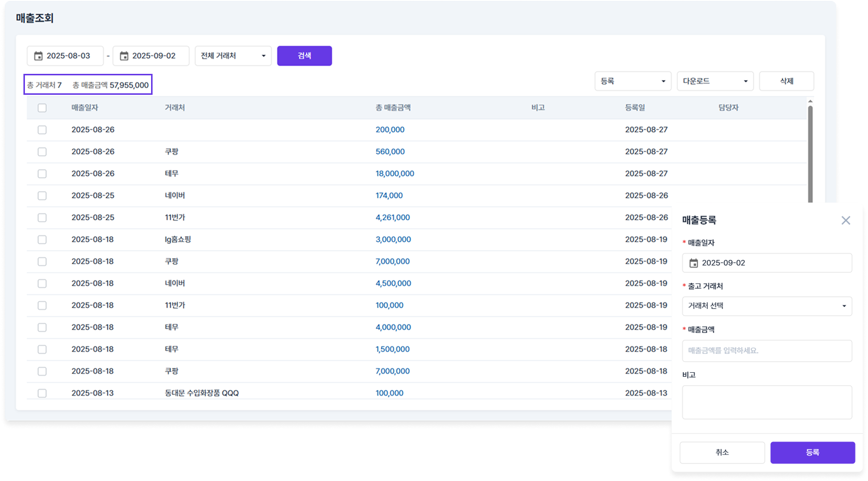This screenshot has width=868, height=481.
Task: Expand the 등록 dropdown menu
Action: [x=633, y=81]
